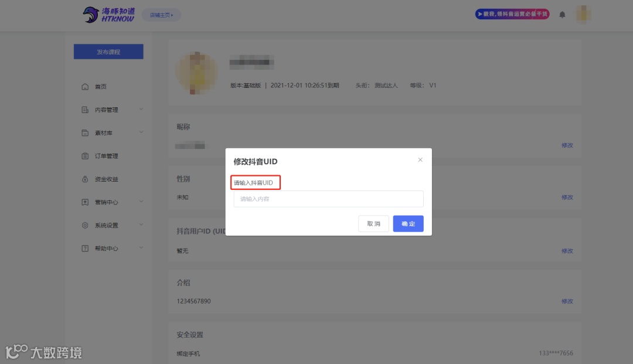Click 修改 link in the 介绍 row
This screenshot has height=364, width=633.
pos(567,301)
